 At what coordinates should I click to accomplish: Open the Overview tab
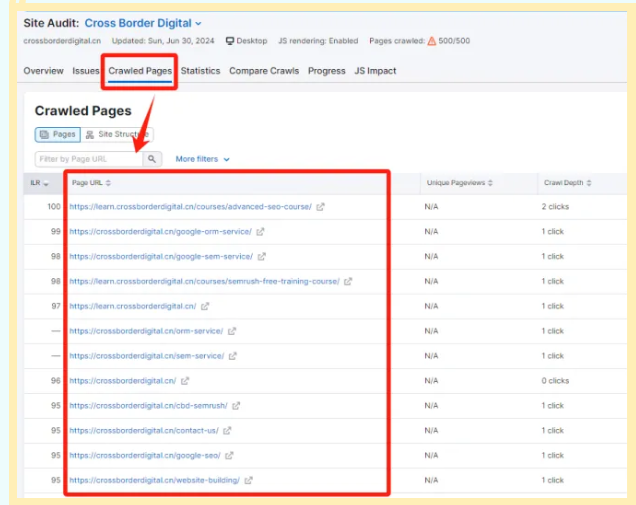[x=43, y=71]
